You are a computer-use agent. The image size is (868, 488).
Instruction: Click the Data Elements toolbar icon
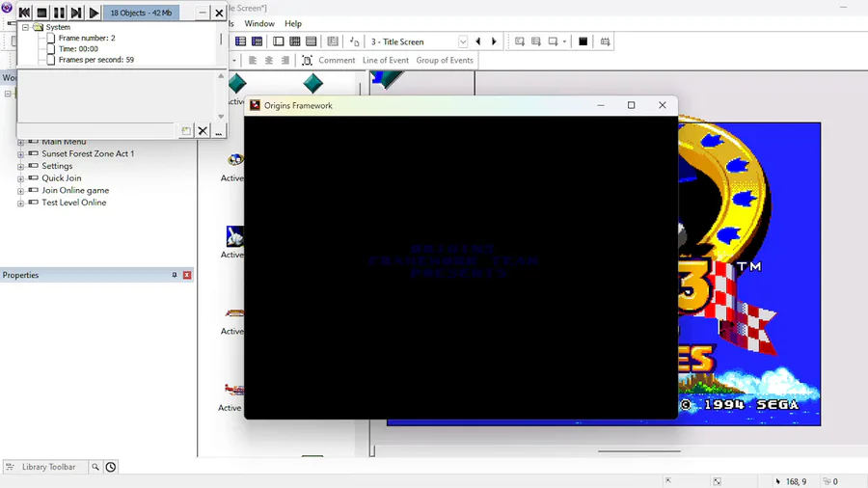pyautogui.click(x=332, y=41)
